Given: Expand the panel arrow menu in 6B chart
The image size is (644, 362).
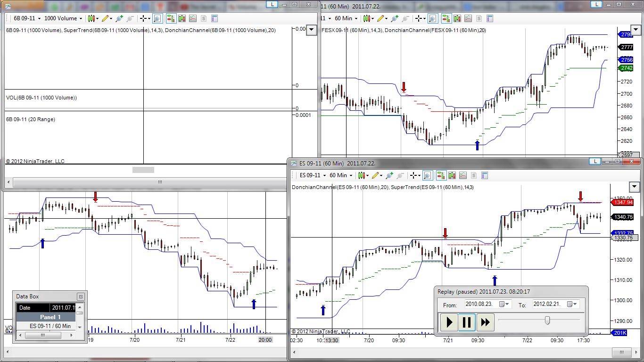Looking at the screenshot, I should click(311, 30).
